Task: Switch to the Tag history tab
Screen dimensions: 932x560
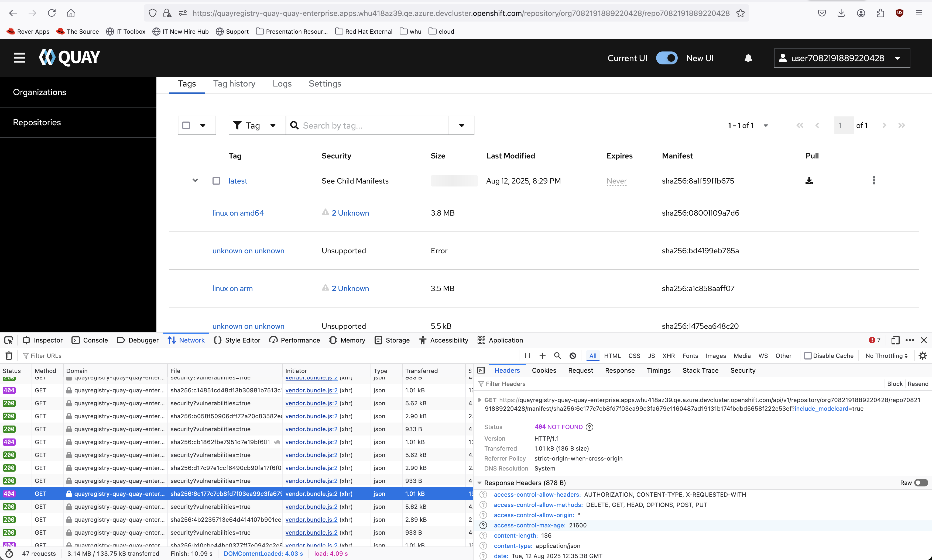Action: (x=234, y=84)
